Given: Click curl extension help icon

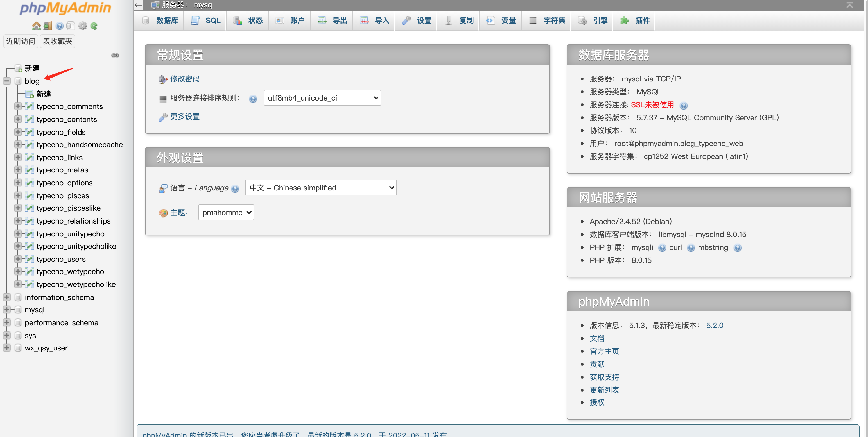Looking at the screenshot, I should [691, 248].
